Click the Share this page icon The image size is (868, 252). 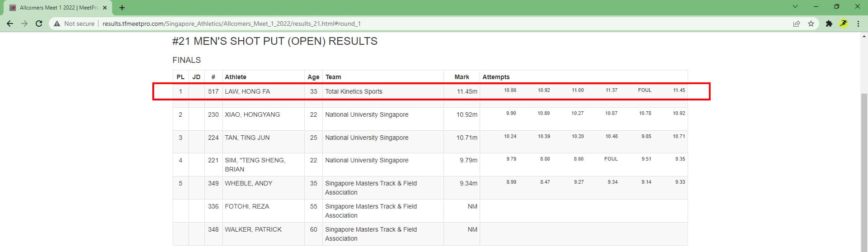tap(797, 24)
